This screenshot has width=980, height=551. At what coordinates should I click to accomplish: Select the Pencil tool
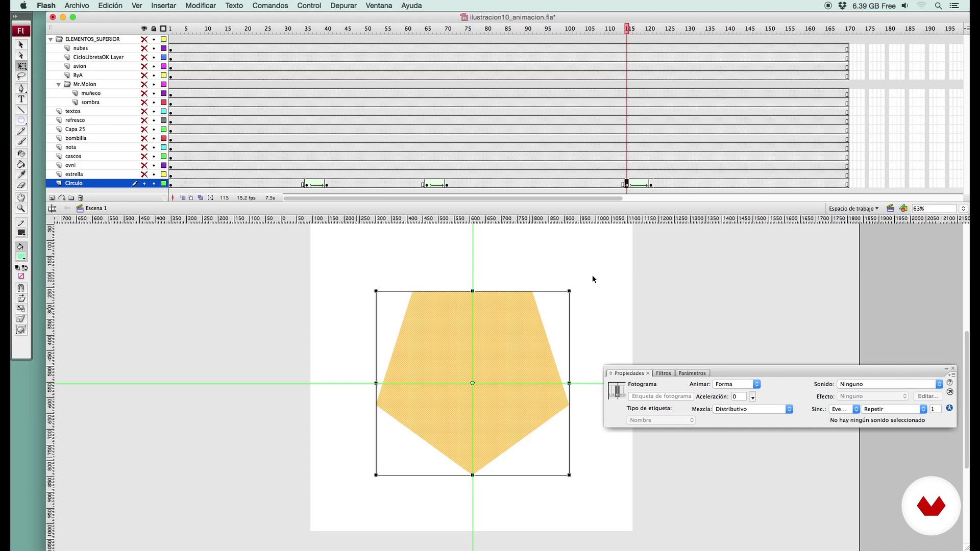click(21, 131)
